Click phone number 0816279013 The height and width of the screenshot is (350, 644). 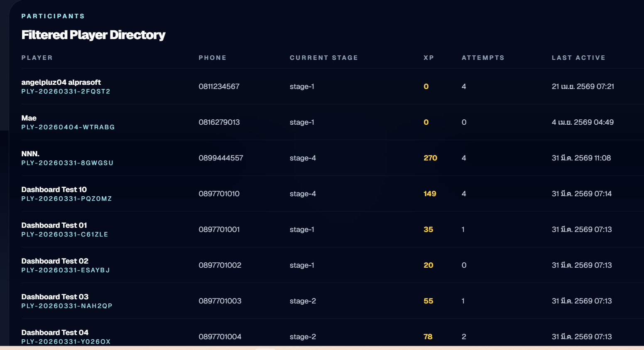pyautogui.click(x=219, y=122)
